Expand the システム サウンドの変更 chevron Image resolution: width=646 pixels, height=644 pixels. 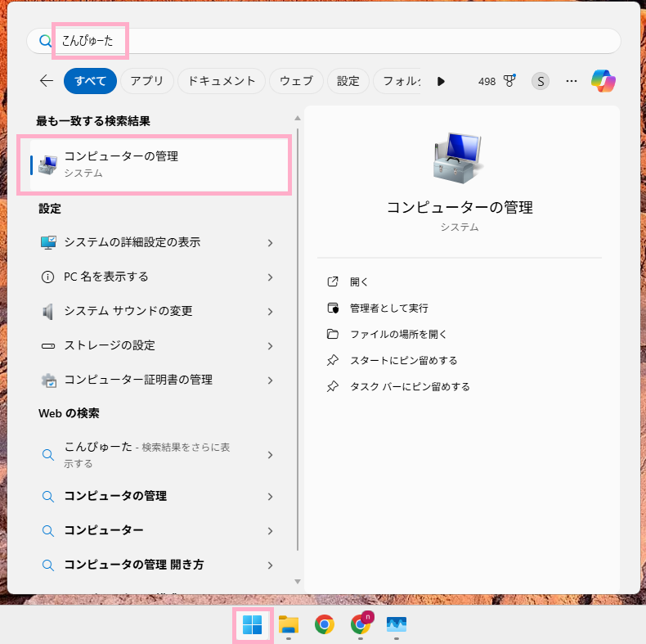coord(271,311)
